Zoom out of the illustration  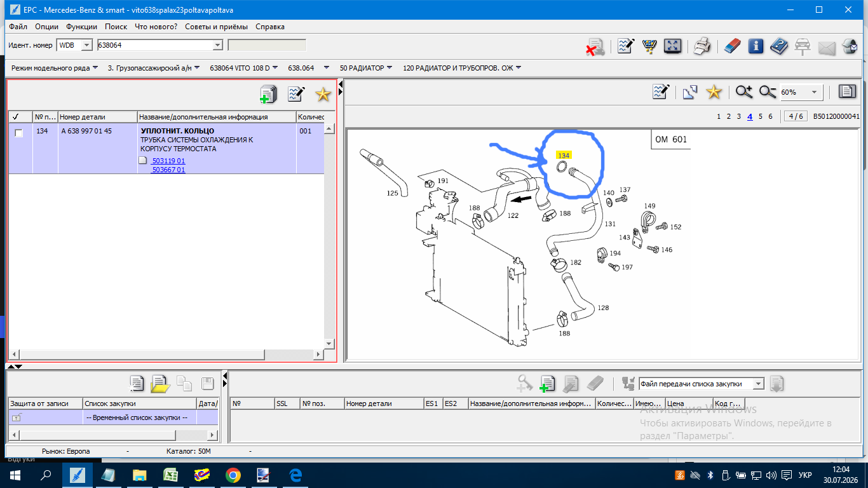click(x=768, y=92)
